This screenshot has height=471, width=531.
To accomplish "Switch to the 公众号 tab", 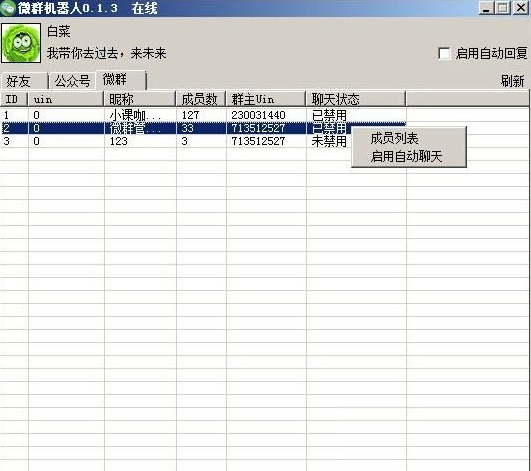I will tap(72, 81).
